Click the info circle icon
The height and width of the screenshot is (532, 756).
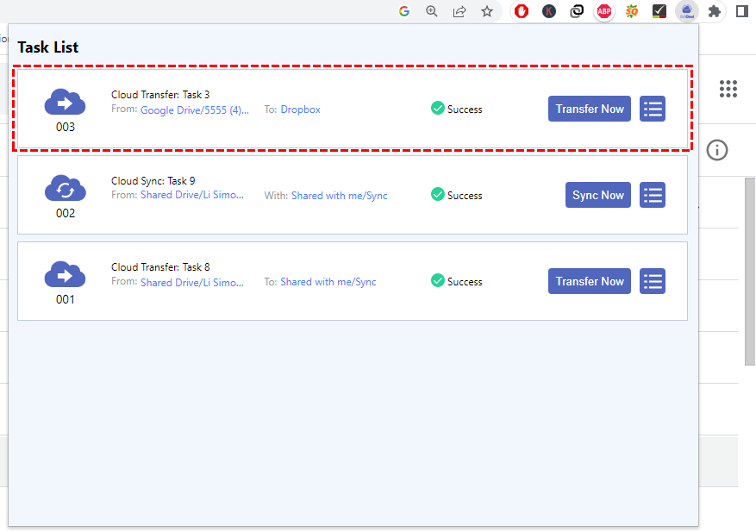click(717, 150)
